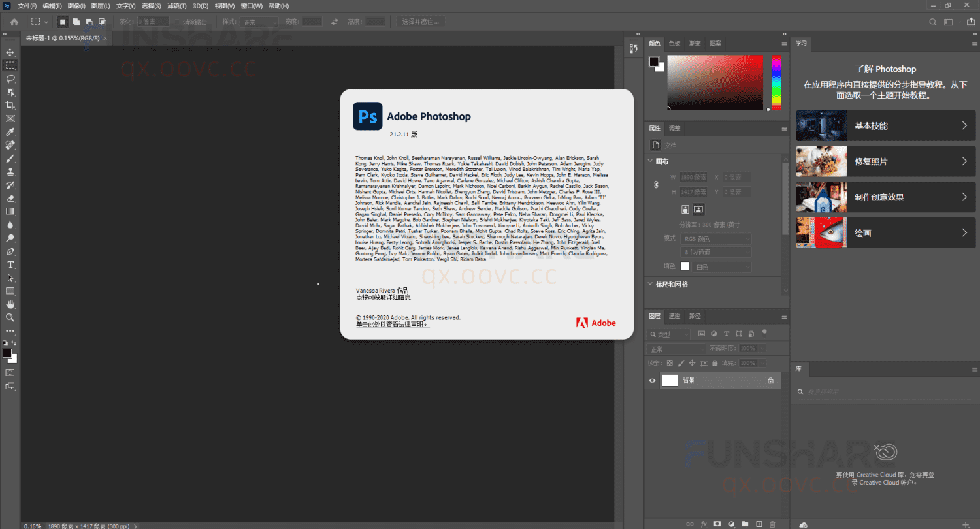Click the 点按可获取详细信息 link

pos(383,297)
